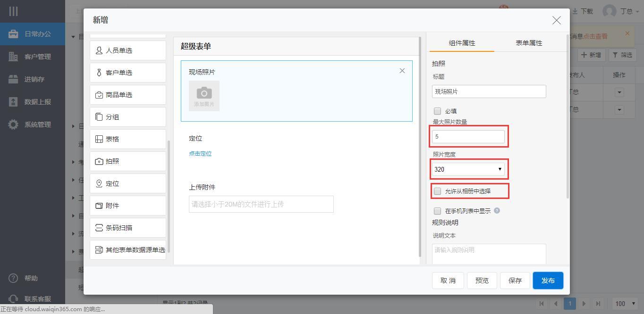The image size is (644, 314).
Task: Toggle 在手机列表中显示 checkbox
Action: pyautogui.click(x=437, y=211)
